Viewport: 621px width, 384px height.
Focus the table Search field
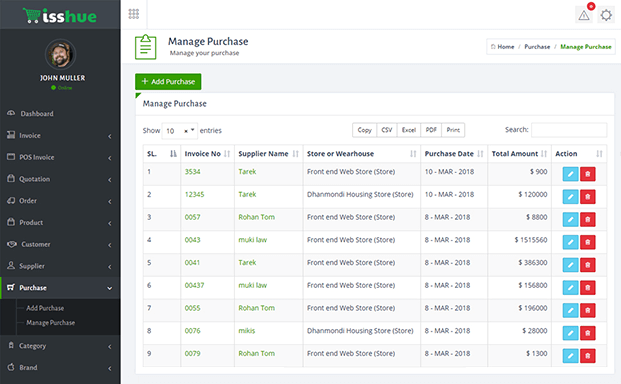(569, 130)
